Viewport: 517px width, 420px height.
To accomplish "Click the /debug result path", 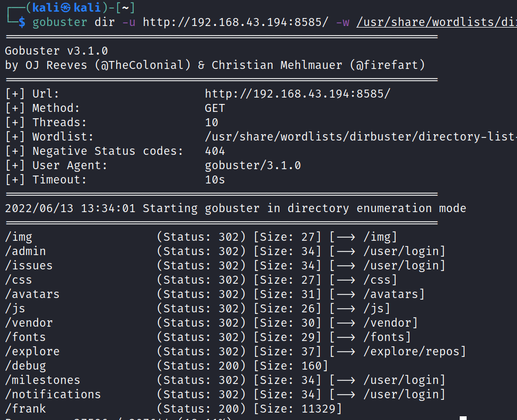I will 25,365.
